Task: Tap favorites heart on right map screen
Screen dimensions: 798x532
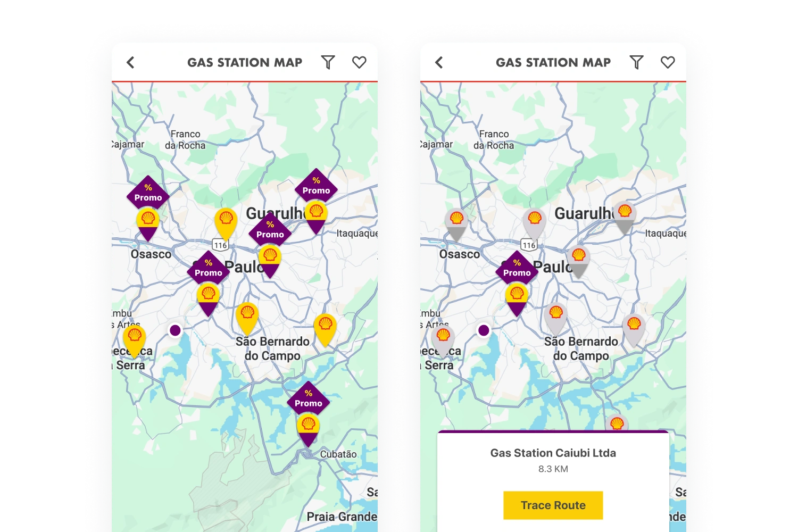Action: (668, 62)
